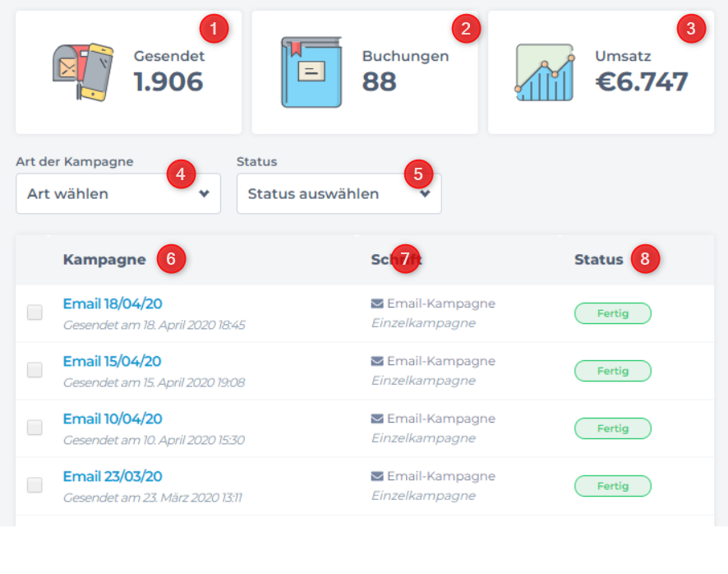Click the Status column header
Image resolution: width=728 pixels, height=574 pixels.
(598, 260)
